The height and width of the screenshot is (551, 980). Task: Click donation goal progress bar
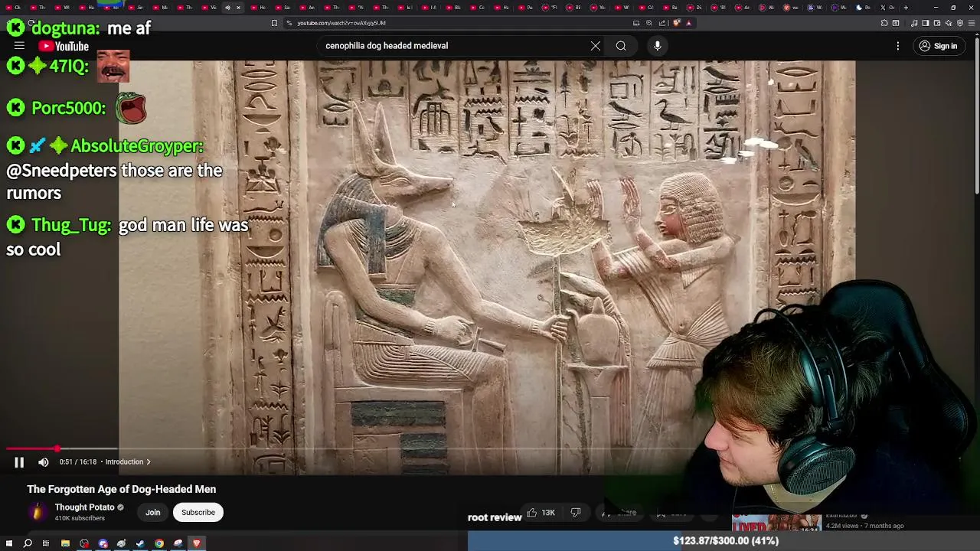click(x=724, y=541)
